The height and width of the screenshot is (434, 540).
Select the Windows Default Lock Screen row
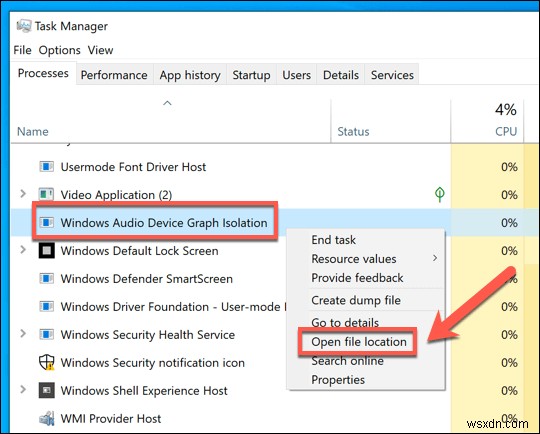275,251
